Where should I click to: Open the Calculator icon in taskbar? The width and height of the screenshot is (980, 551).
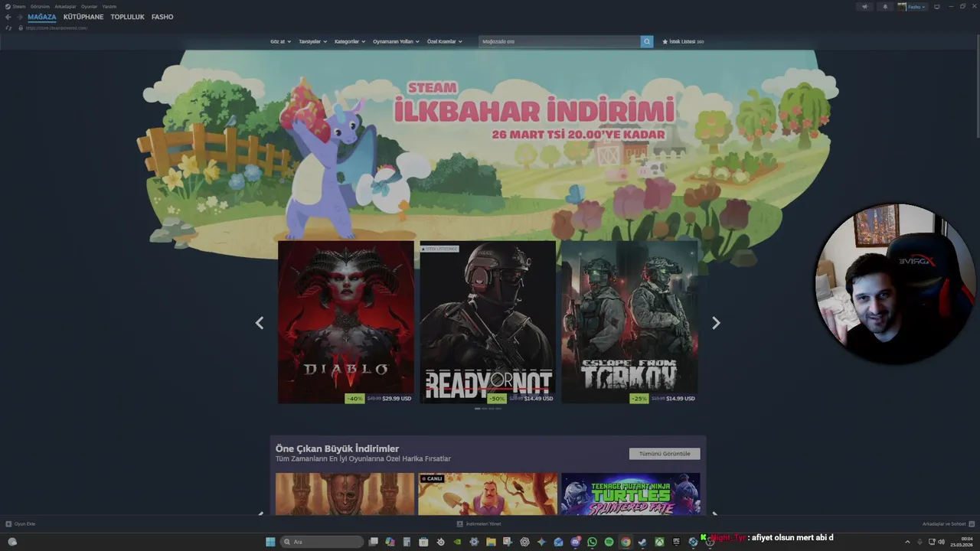407,542
